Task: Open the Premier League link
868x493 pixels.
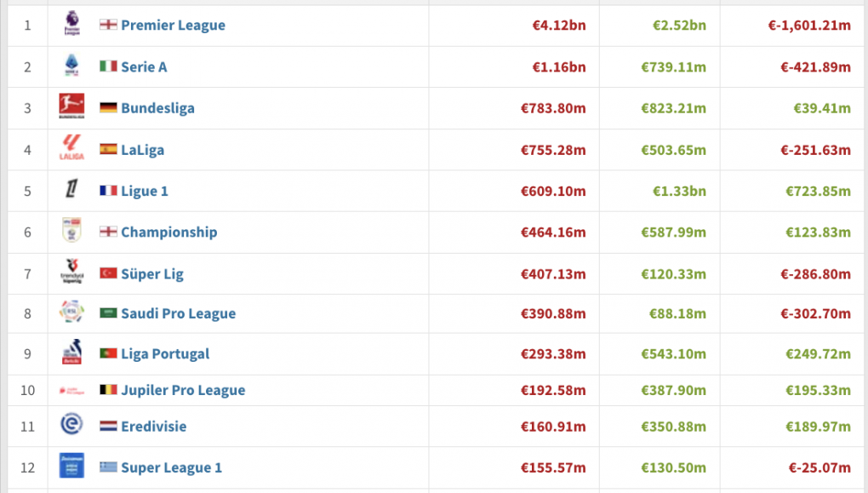Action: click(174, 25)
